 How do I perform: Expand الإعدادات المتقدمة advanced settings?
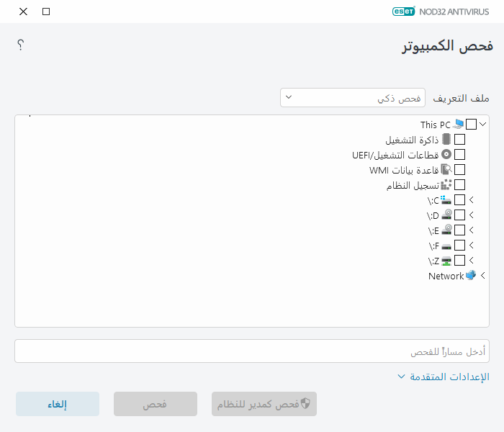(444, 377)
